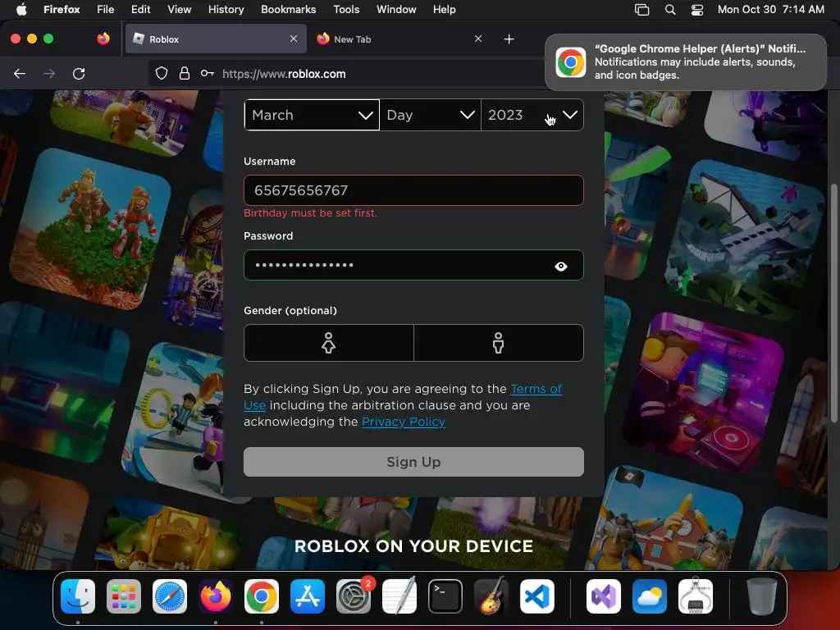Viewport: 840px width, 630px height.
Task: Open Visual Studio Code from Dock
Action: [536, 596]
